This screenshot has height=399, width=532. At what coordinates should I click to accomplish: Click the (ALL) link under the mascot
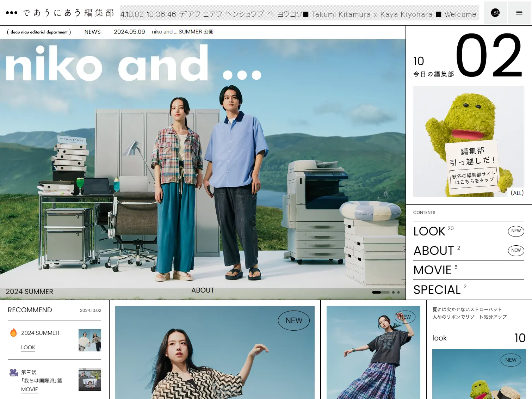coord(517,193)
